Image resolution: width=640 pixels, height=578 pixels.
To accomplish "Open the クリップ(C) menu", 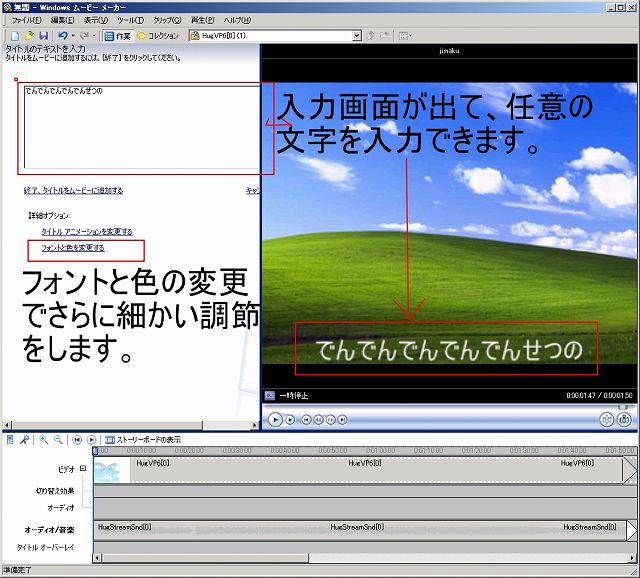I will (167, 20).
